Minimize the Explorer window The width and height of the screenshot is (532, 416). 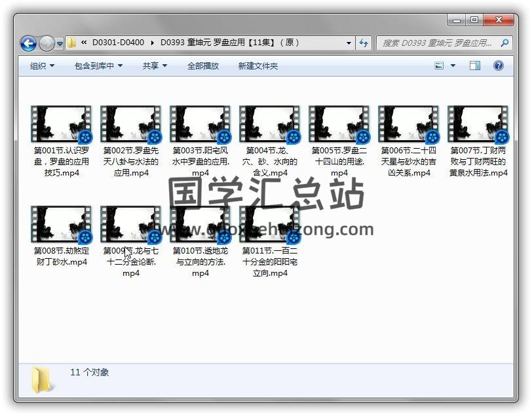[x=457, y=20]
